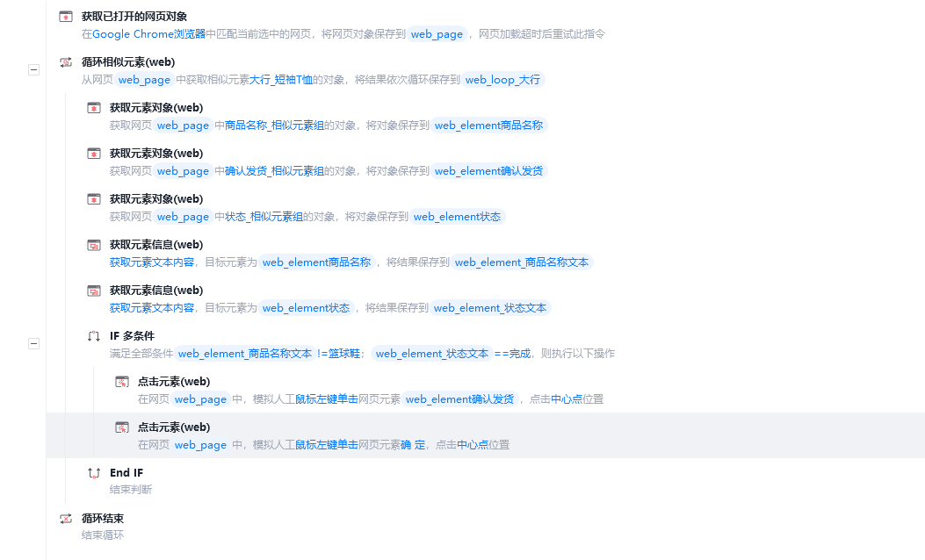This screenshot has width=925, height=560.
Task: Click web_element_商品名称文本 in IF condition
Action: pyautogui.click(x=245, y=354)
